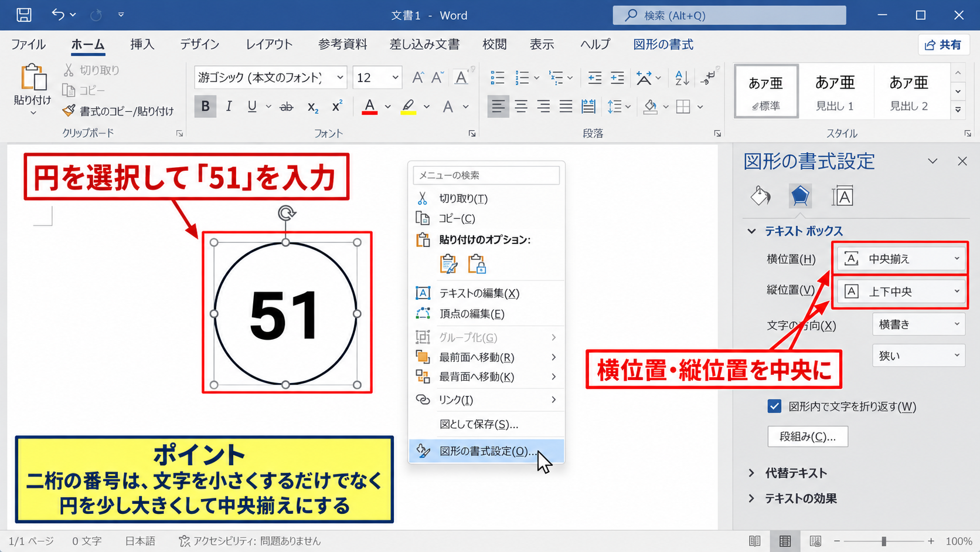Open Layout & Properties tab in format pane
This screenshot has width=980, height=552.
(x=842, y=196)
